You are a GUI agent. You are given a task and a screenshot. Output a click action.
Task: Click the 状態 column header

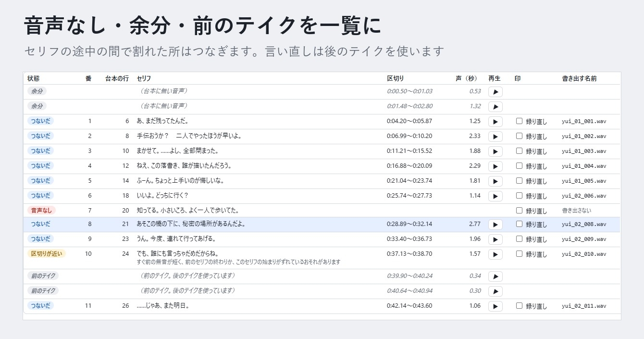point(34,78)
